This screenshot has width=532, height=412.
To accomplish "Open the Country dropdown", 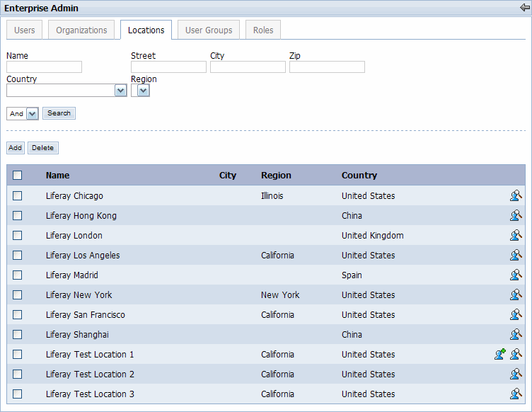I will point(120,91).
